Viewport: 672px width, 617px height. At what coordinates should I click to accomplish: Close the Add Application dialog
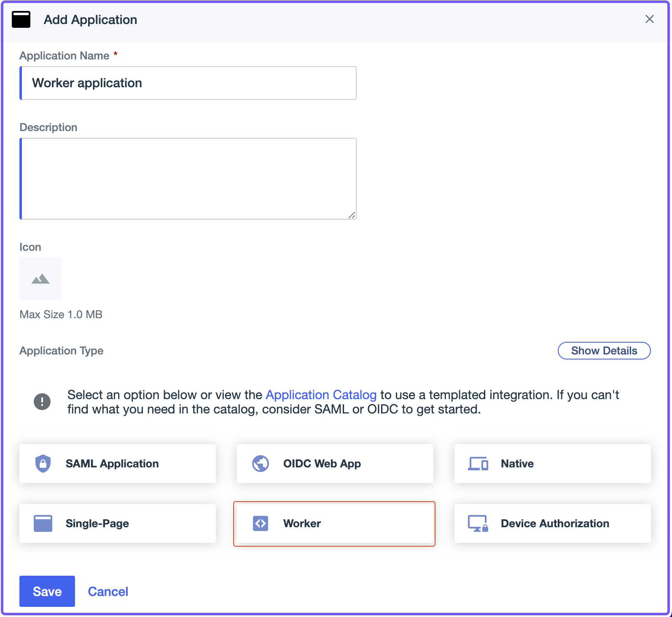click(649, 19)
